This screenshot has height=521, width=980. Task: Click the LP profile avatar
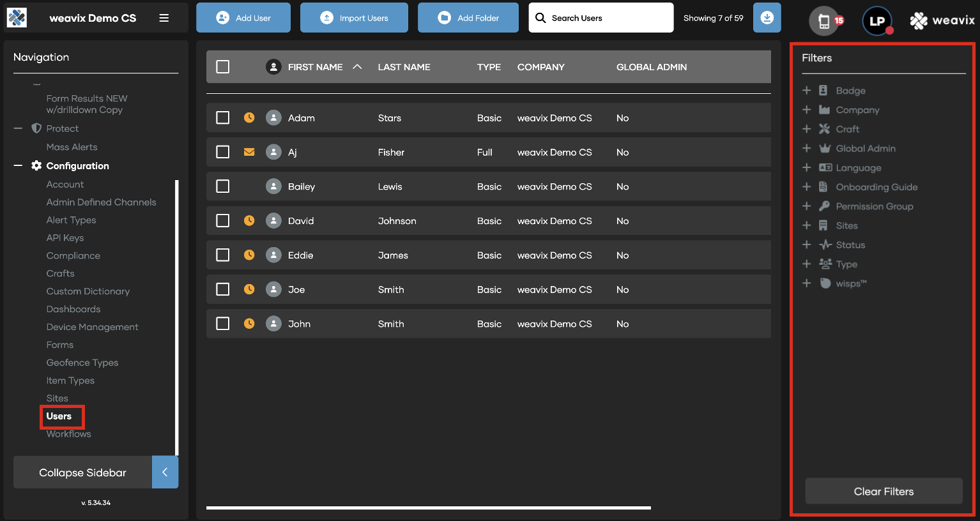point(877,21)
